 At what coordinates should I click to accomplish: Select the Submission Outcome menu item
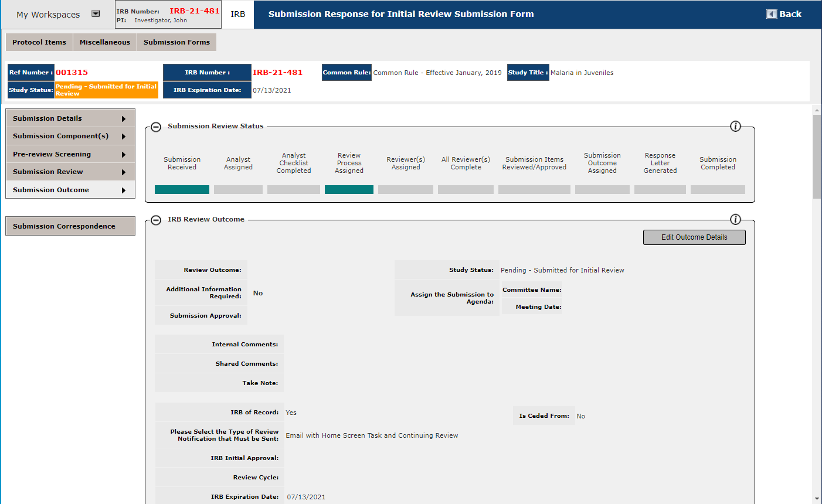[x=70, y=190]
